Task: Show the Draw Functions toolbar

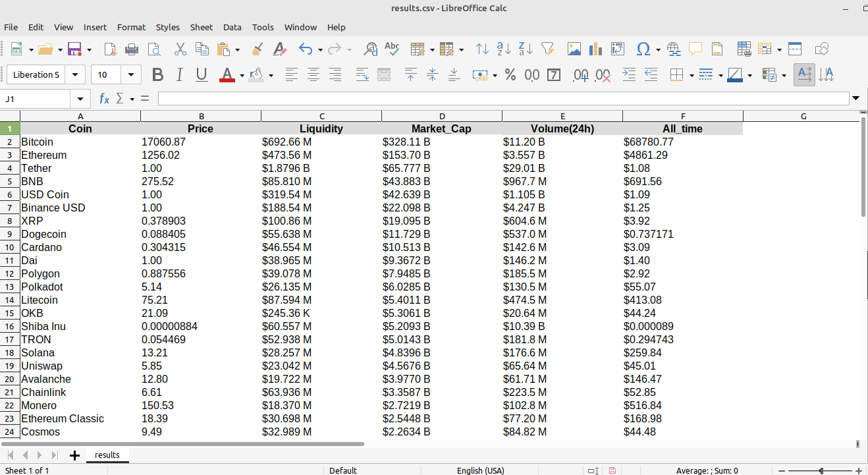Action: point(822,49)
